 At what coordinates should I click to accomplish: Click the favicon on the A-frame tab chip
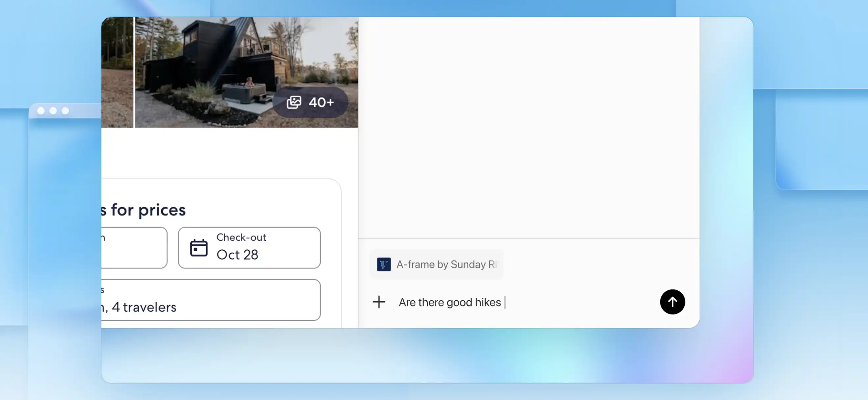click(384, 264)
